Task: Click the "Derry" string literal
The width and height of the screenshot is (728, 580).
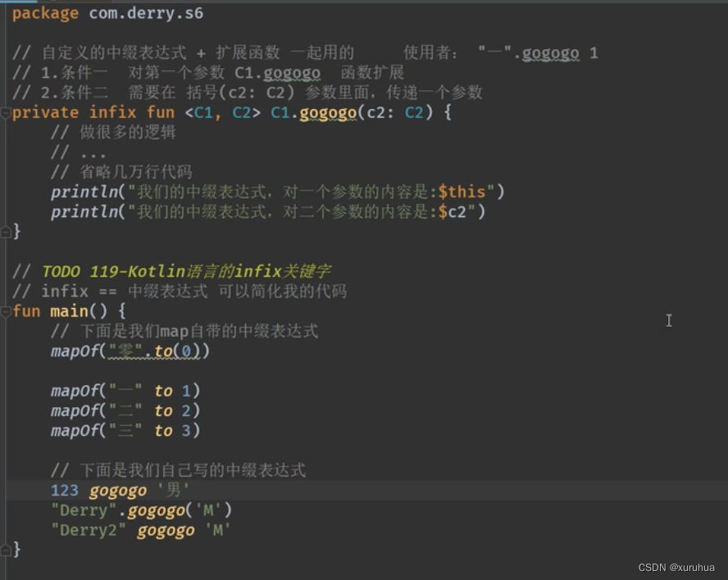Action: tap(84, 510)
